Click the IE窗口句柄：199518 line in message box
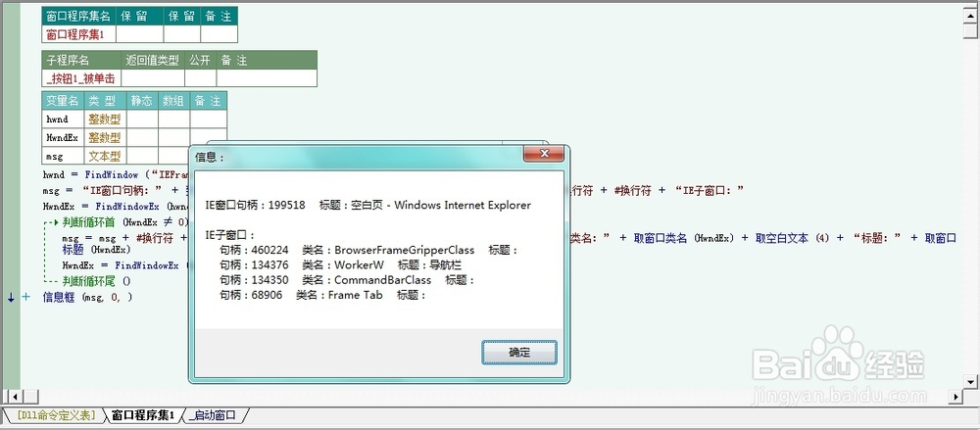The image size is (980, 430). 368,205
